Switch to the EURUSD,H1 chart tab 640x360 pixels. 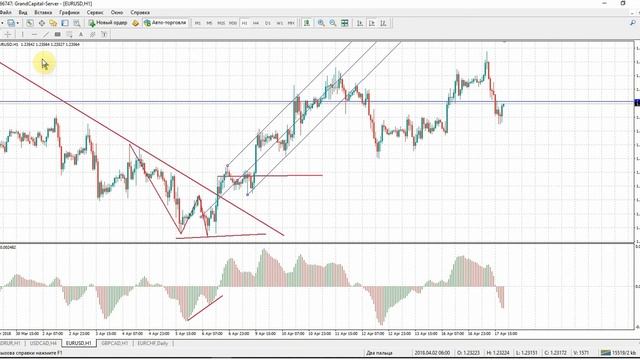(x=79, y=343)
